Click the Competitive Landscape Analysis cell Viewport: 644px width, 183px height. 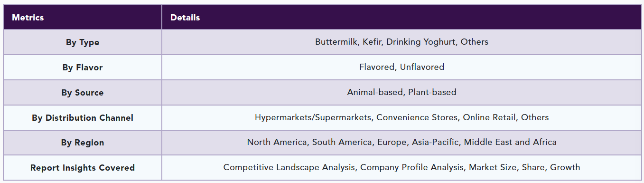click(x=401, y=168)
